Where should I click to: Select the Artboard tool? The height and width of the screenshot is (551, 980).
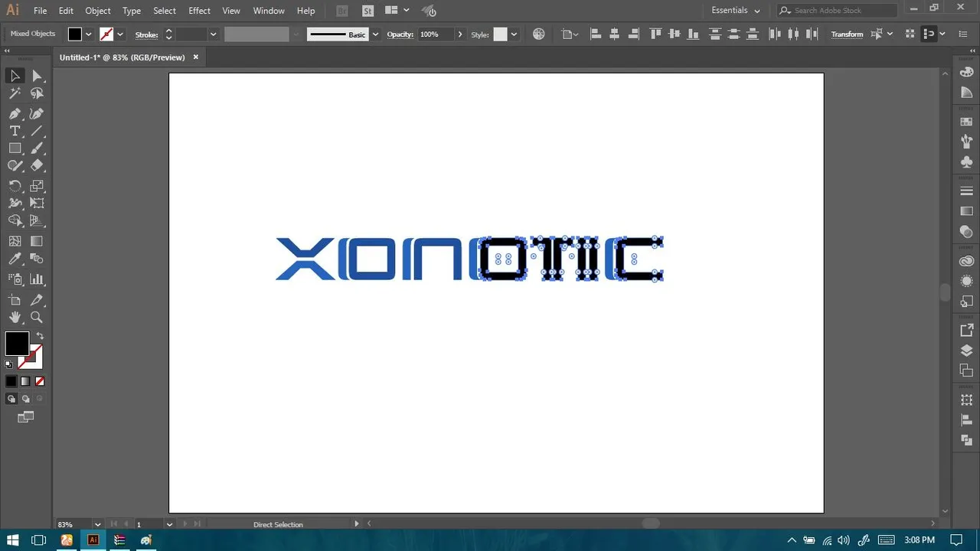(x=15, y=300)
